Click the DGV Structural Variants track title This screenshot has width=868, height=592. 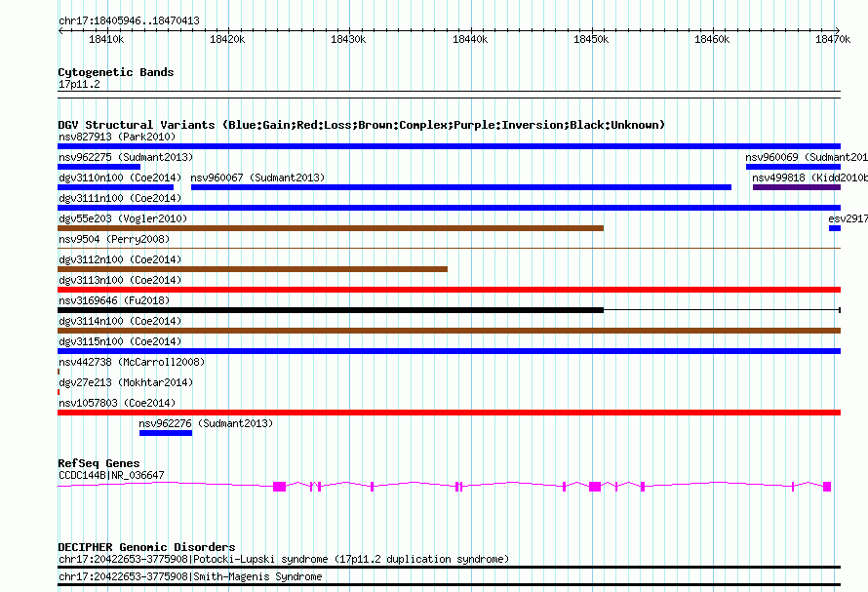[362, 125]
